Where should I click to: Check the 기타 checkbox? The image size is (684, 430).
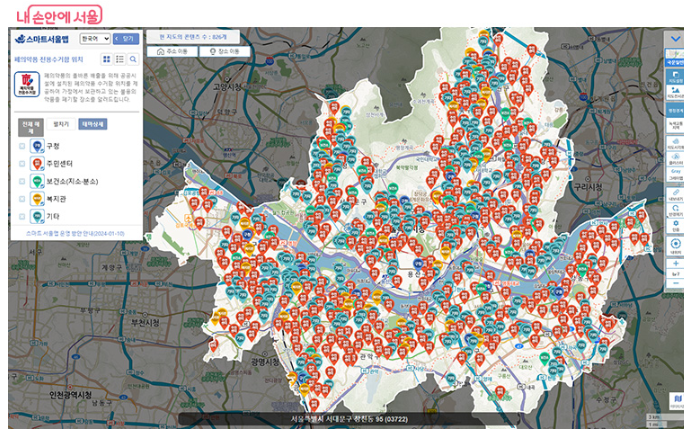click(22, 216)
